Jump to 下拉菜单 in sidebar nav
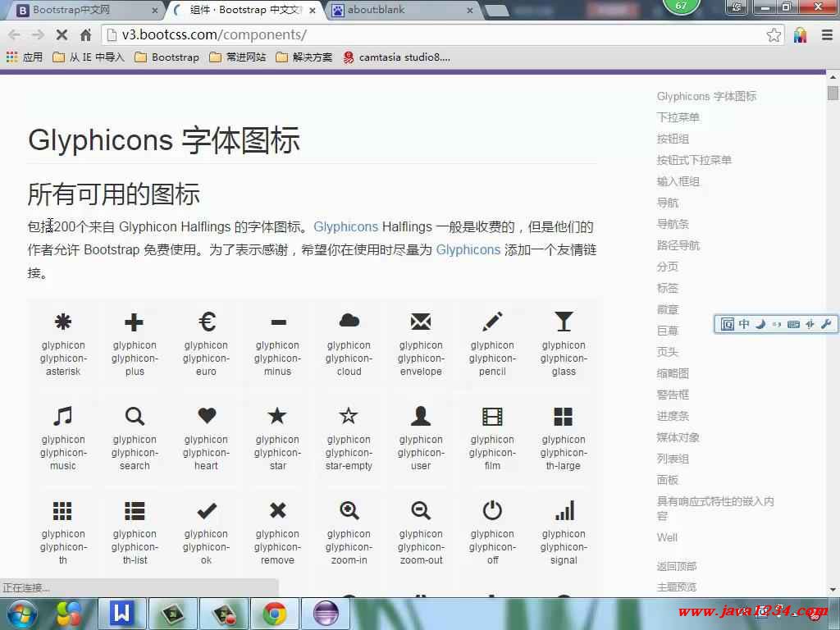The height and width of the screenshot is (630, 840). [678, 117]
